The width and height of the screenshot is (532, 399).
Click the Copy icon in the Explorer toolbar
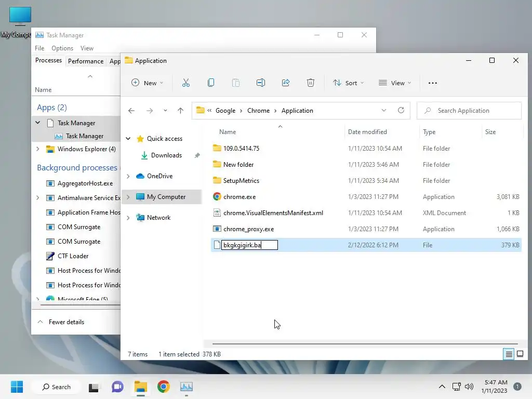pyautogui.click(x=211, y=83)
